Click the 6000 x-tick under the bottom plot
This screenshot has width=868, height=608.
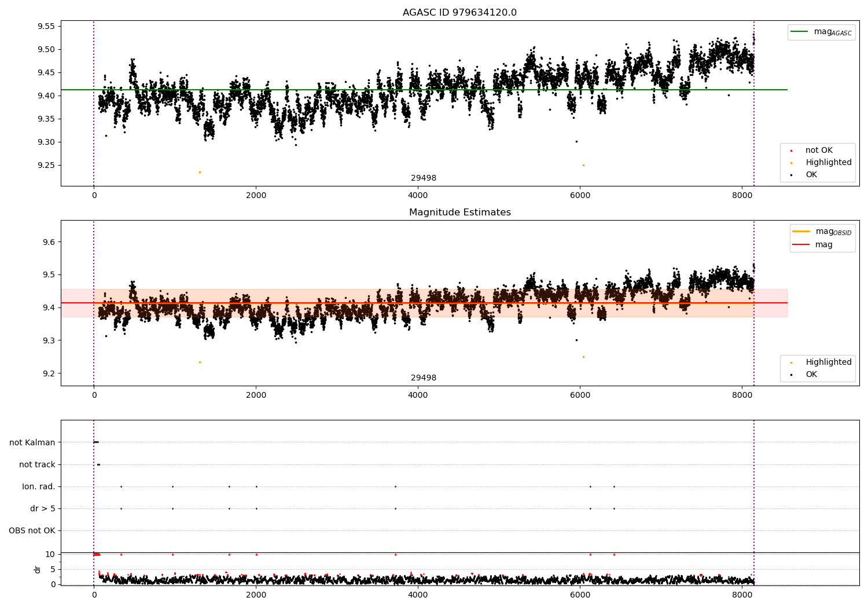click(x=580, y=595)
